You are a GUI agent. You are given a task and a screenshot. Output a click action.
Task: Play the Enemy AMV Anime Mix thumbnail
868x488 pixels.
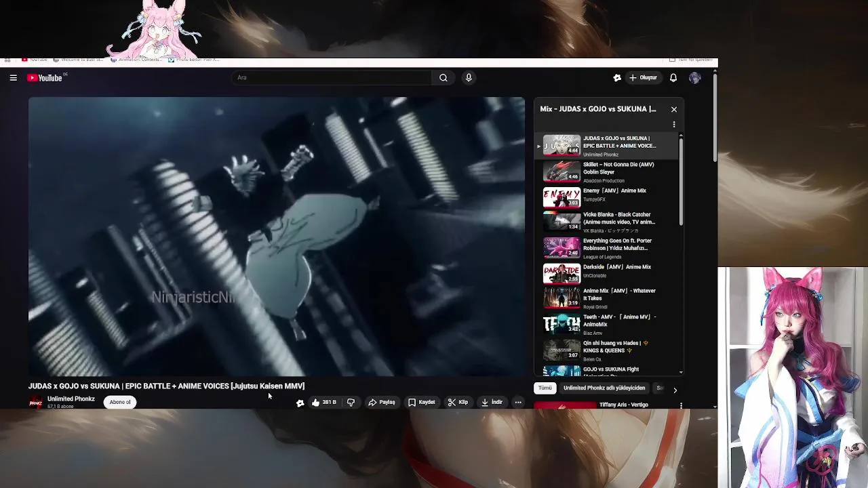click(561, 197)
